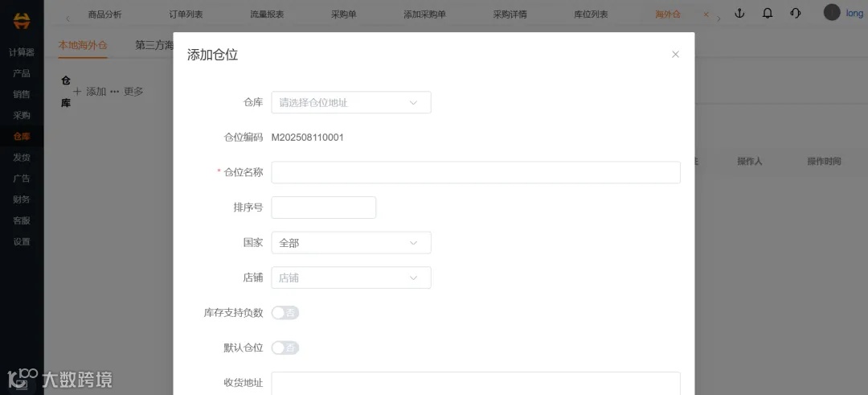Focus the 收货地址 text area

pos(476,384)
